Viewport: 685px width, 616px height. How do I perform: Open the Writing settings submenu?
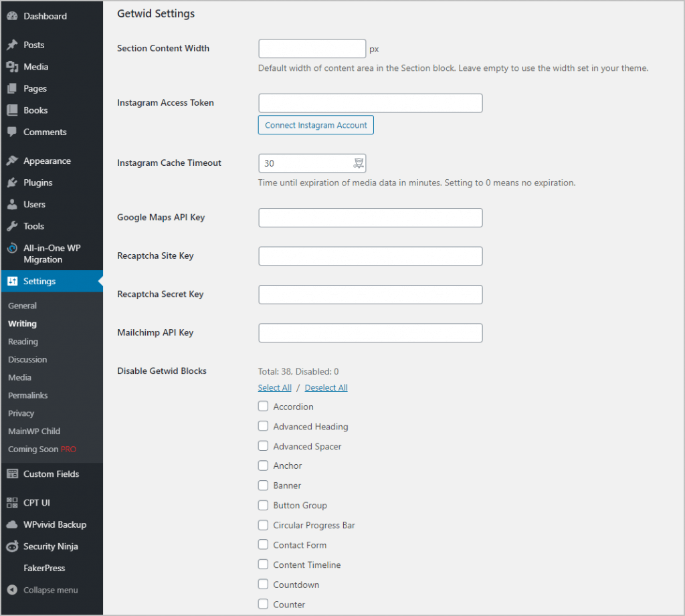(22, 324)
